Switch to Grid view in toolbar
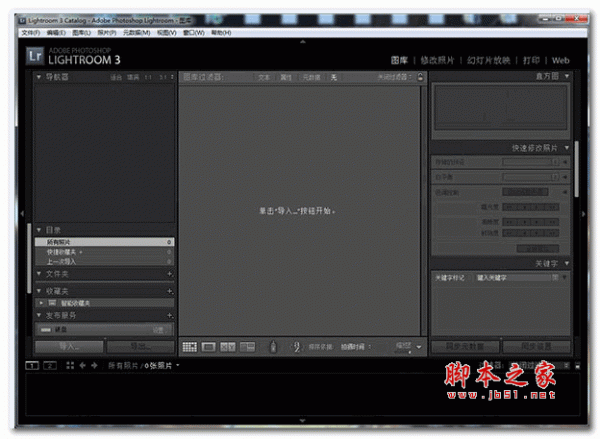Screen dimensions: 600x439 (189, 347)
